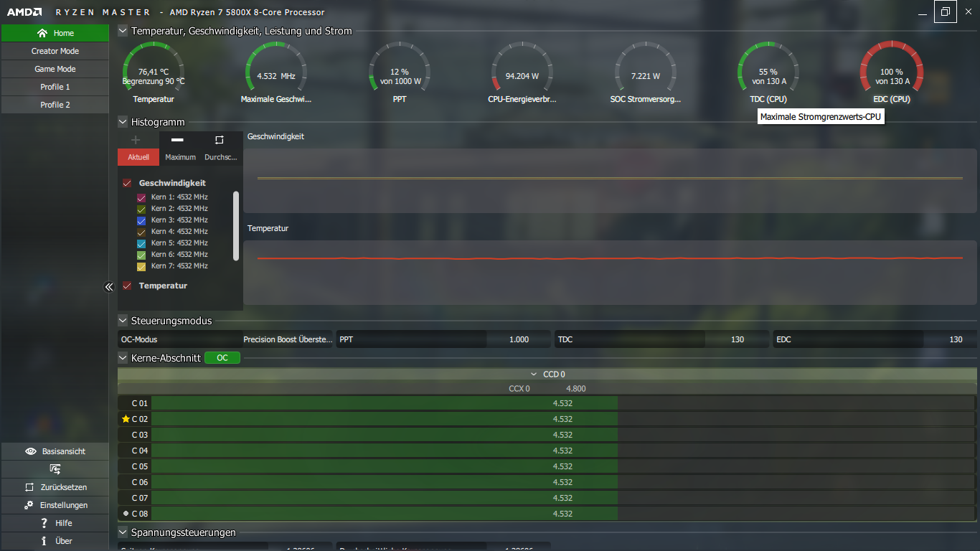Click the Geschwindigkeit histogram graph

(x=610, y=181)
